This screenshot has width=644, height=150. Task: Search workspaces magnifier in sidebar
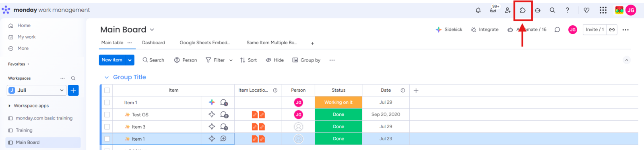[73, 78]
